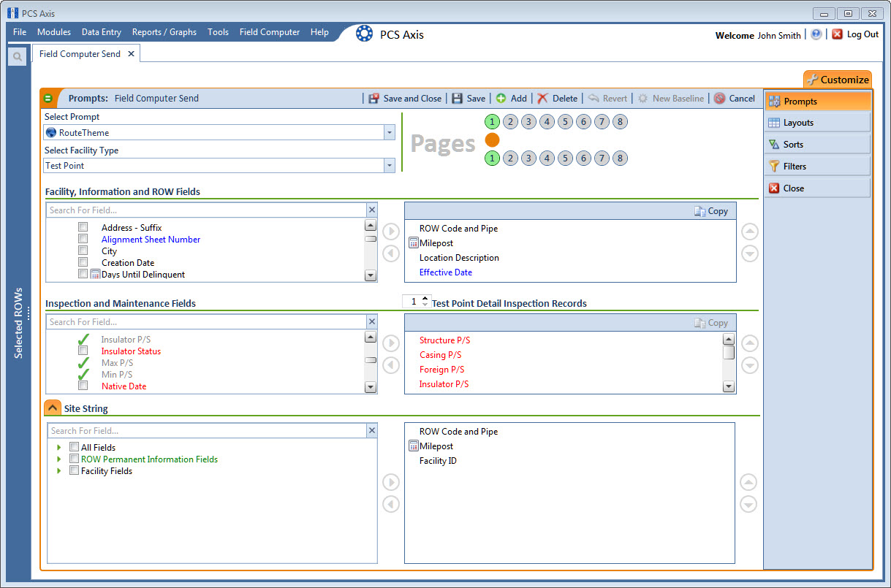
Task: Check the Creation Date checkbox
Action: 83,262
